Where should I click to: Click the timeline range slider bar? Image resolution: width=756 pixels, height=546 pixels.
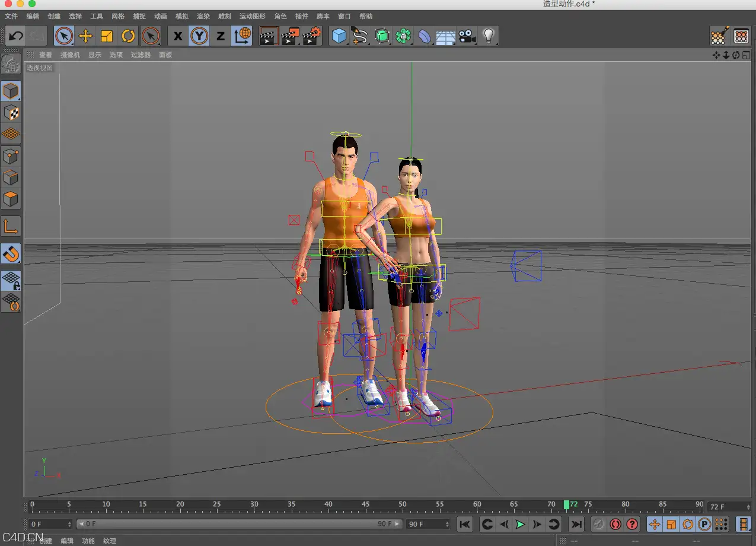[x=240, y=524]
